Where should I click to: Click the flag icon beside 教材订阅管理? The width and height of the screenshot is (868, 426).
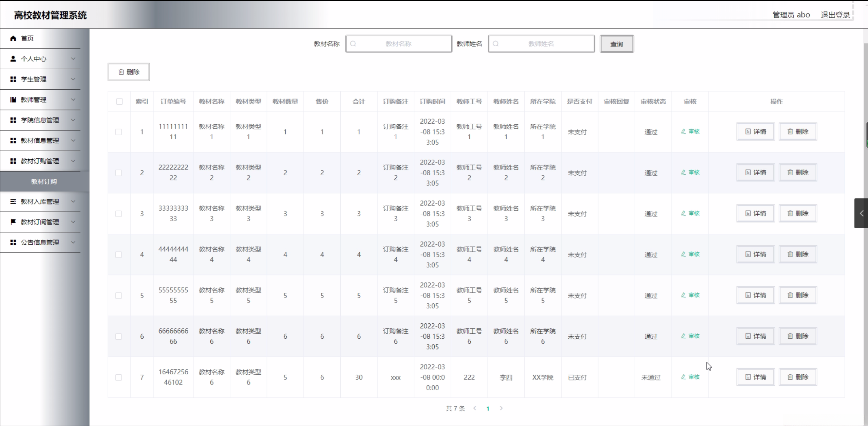[13, 222]
